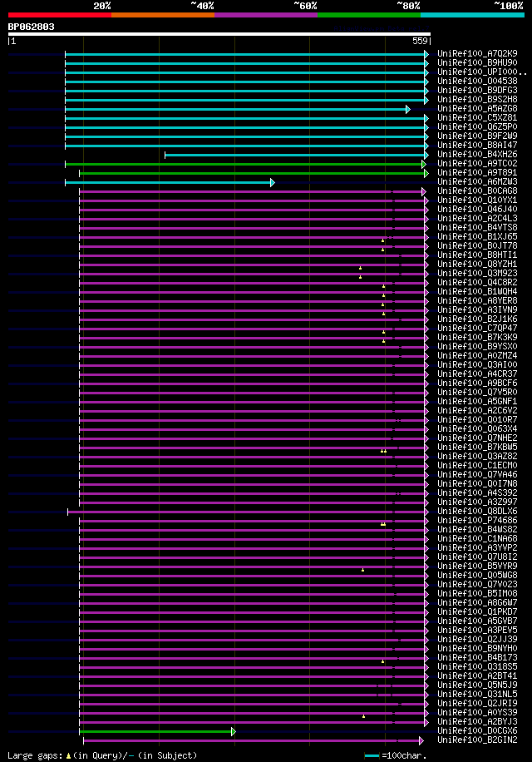The width and height of the screenshot is (532, 762).
Task: Click the 'Large gaps' legend text
Action: coord(36,755)
